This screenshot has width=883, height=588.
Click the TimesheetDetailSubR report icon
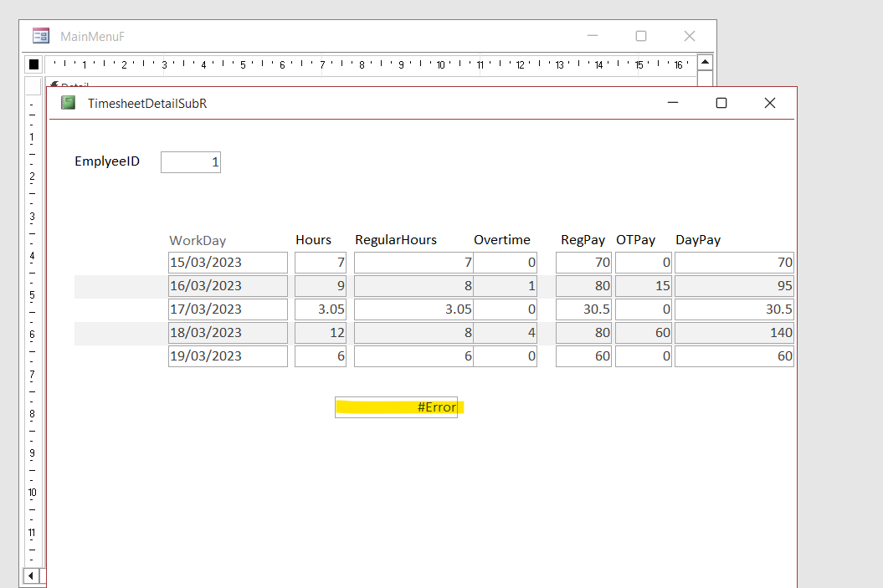click(x=68, y=103)
